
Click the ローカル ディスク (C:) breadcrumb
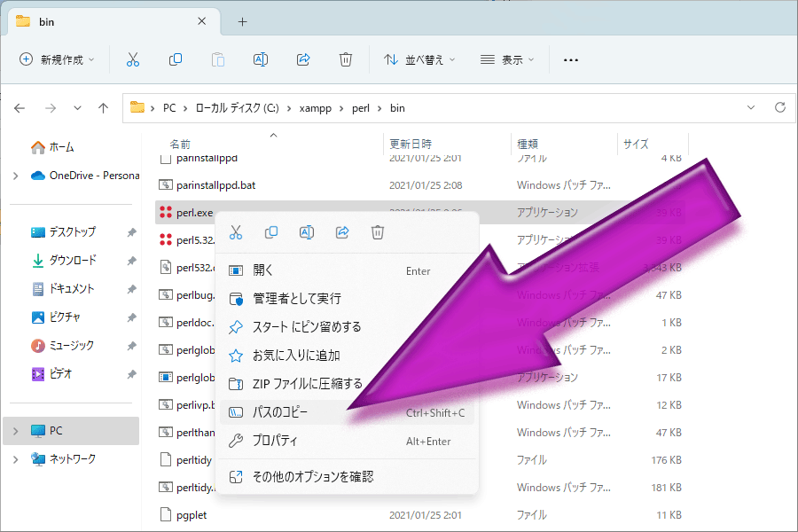(237, 108)
